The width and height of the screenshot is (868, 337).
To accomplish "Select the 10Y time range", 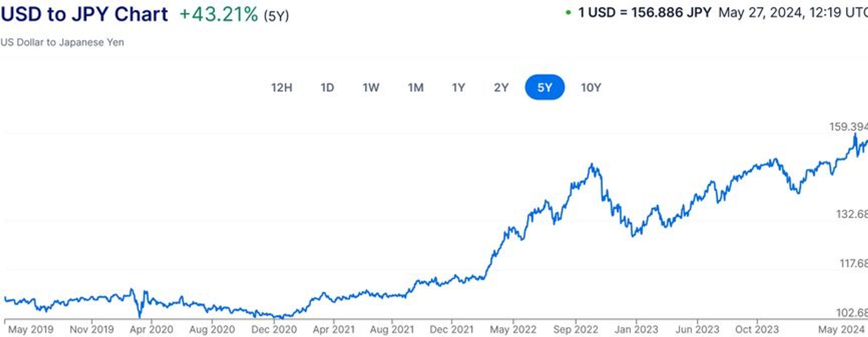I will pos(590,87).
